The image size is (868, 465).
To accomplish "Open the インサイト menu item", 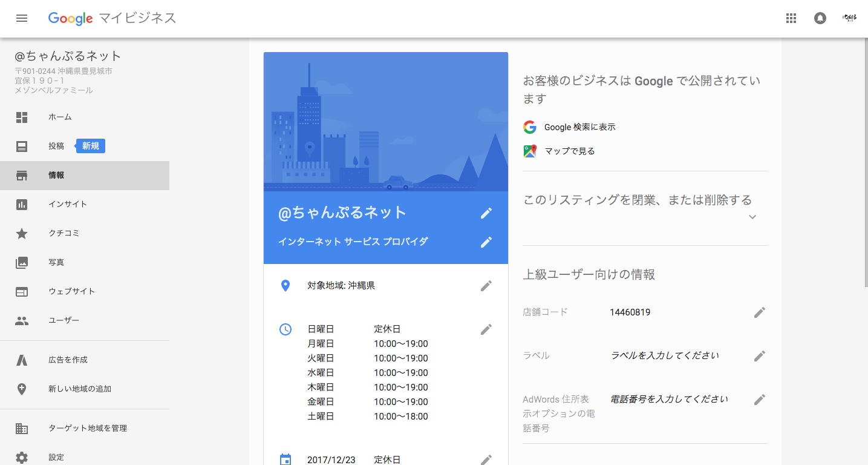I will pyautogui.click(x=85, y=204).
